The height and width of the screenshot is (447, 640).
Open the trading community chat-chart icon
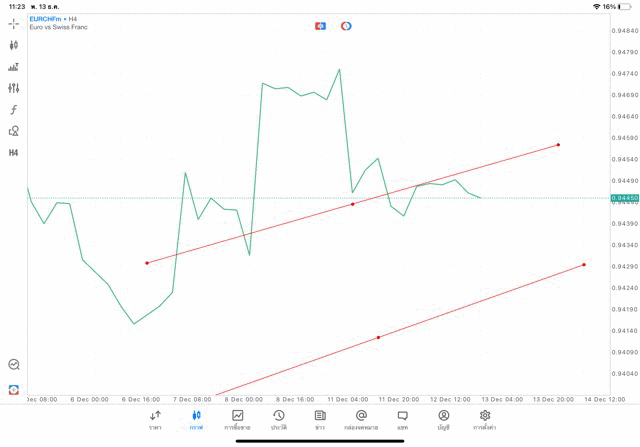click(14, 365)
